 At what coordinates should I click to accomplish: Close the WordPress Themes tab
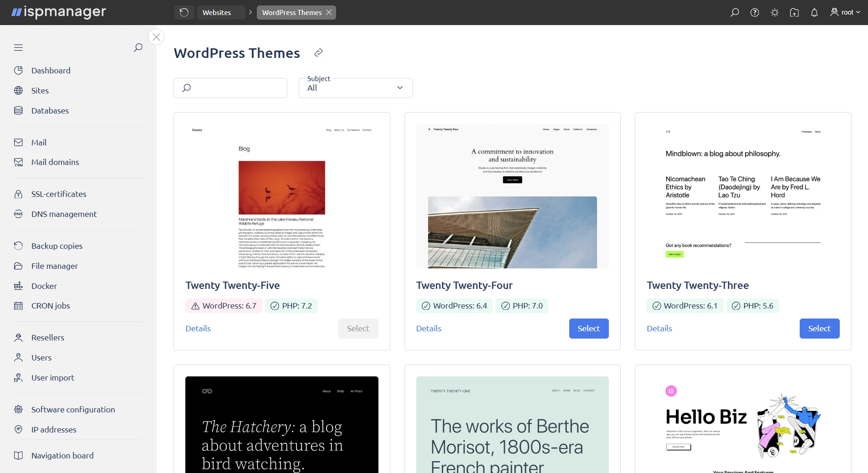click(x=329, y=12)
